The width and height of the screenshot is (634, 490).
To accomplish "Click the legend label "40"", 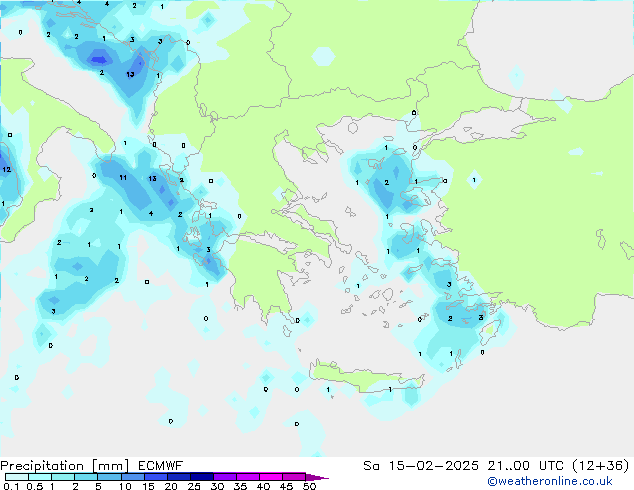I will (263, 486).
